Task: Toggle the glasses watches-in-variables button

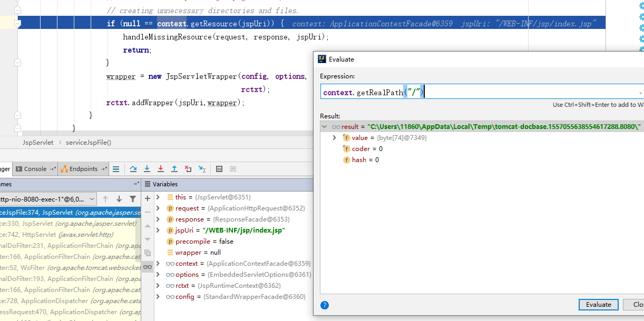Action: coord(148,267)
